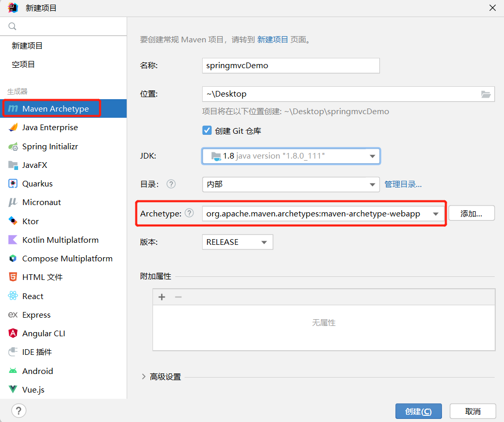Open the Archetype combo box dropdown
Screen dimensions: 504x422
pos(436,213)
